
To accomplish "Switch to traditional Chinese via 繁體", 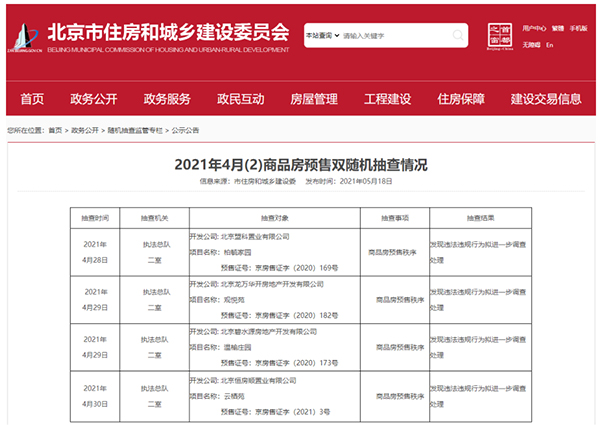I will [x=557, y=28].
